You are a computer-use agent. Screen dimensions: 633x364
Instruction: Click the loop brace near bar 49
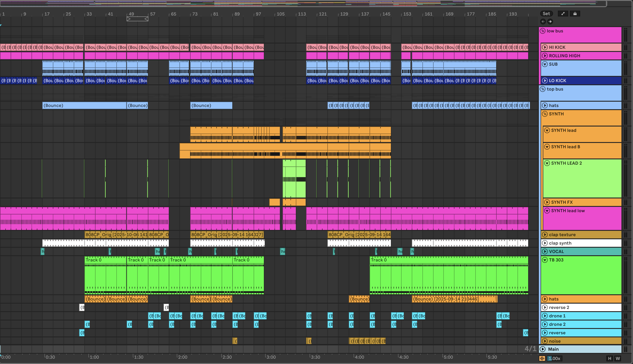tap(137, 19)
